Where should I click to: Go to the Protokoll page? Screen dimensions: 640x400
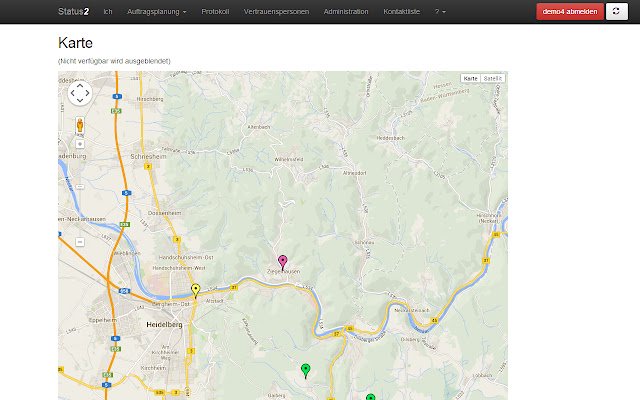[x=215, y=12]
